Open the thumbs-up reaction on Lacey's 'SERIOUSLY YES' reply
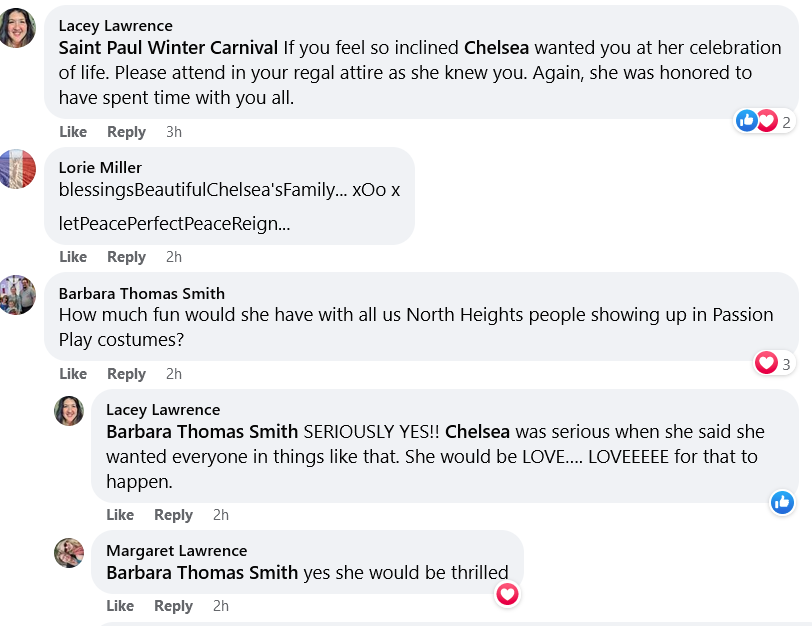812x626 pixels. point(782,502)
